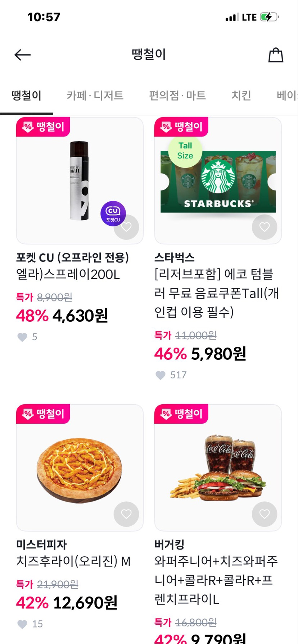Tap the like count heart showing 5
The width and height of the screenshot is (298, 644).
click(x=22, y=337)
